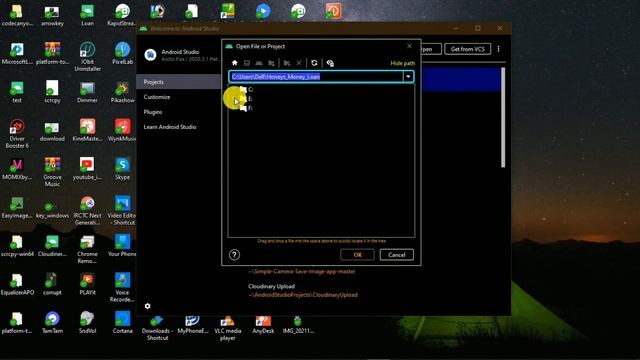Jump to project directory toolbar icon
Image resolution: width=640 pixels, height=360 pixels.
point(259,63)
